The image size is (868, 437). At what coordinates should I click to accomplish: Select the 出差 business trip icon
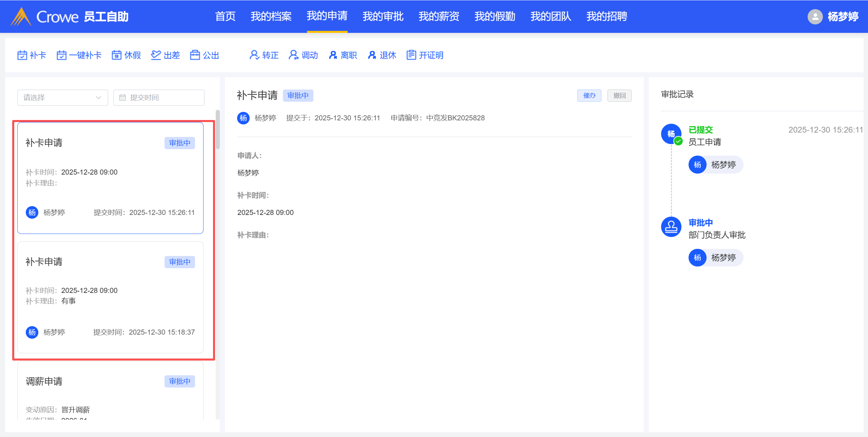[156, 55]
